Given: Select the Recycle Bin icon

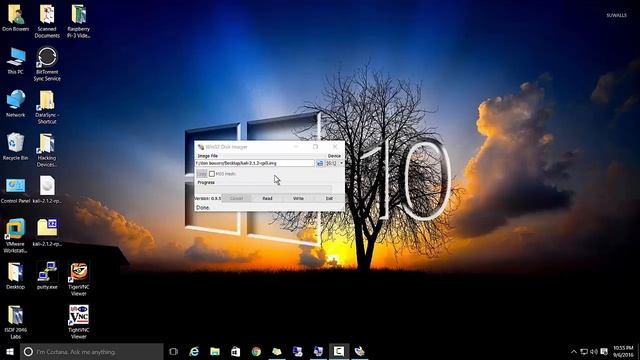Looking at the screenshot, I should click(16, 147).
